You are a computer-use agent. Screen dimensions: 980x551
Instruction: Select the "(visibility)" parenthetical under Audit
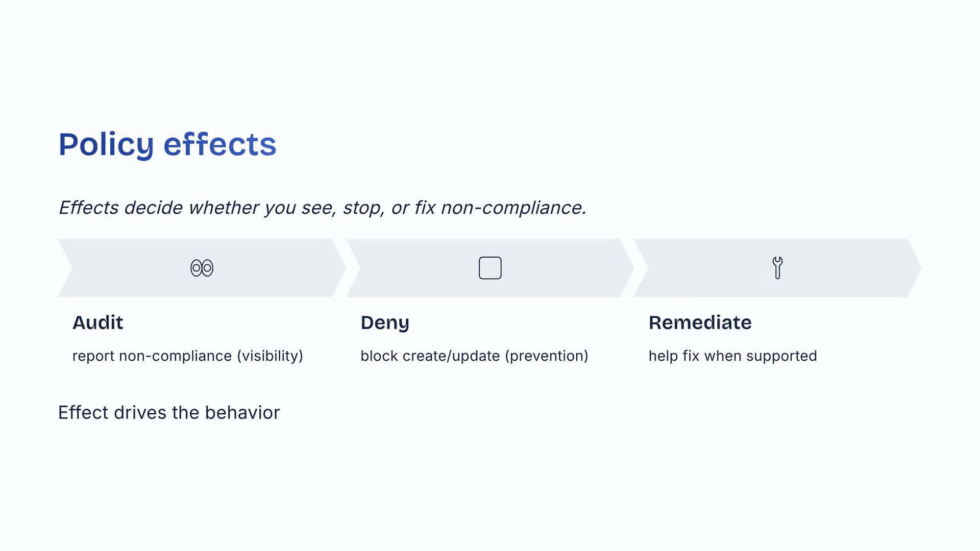(x=269, y=356)
